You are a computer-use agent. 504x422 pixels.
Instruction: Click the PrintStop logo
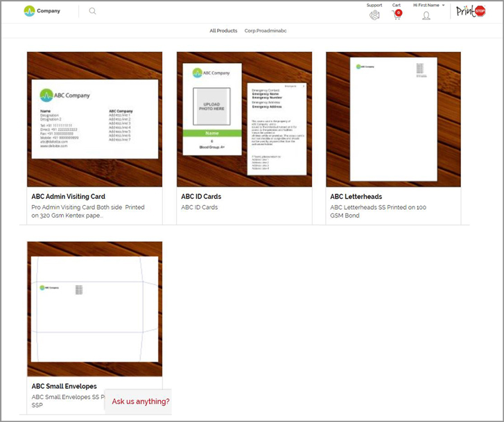tap(471, 11)
